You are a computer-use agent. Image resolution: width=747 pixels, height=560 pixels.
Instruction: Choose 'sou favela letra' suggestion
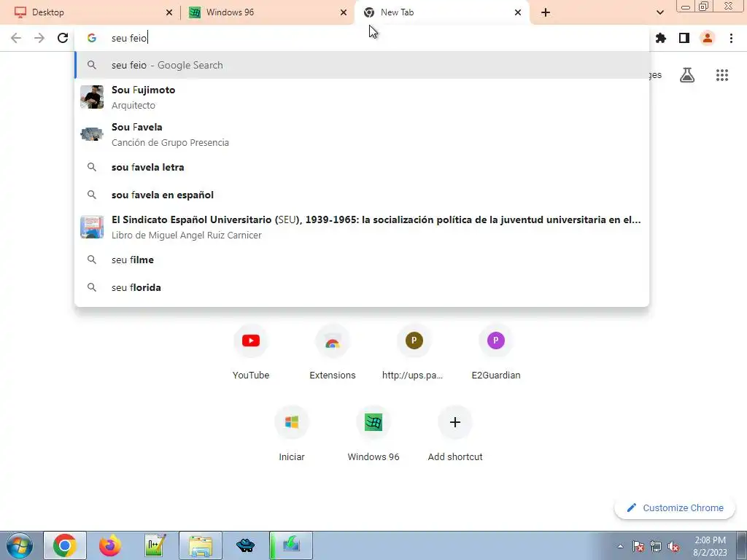click(362, 167)
